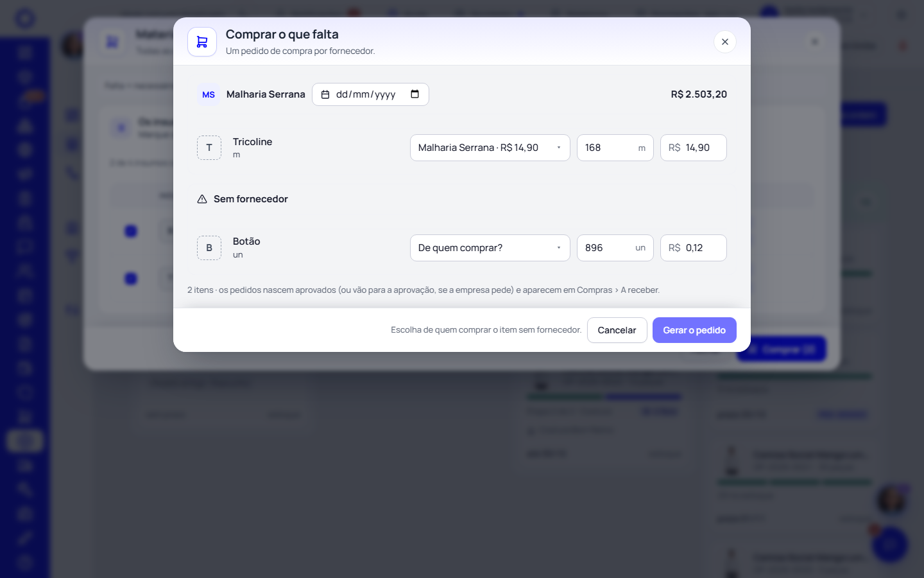Click the small calendar icon before dd/mm/yyyy
Viewport: 924px width, 578px height.
325,94
